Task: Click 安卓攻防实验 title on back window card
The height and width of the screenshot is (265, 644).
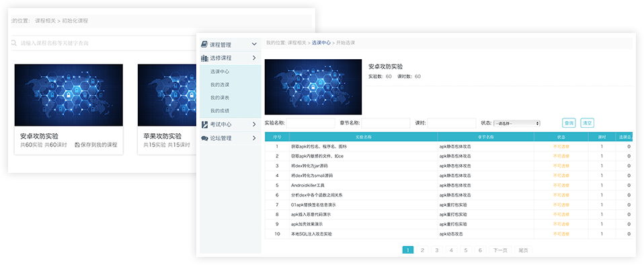Action: click(x=39, y=136)
